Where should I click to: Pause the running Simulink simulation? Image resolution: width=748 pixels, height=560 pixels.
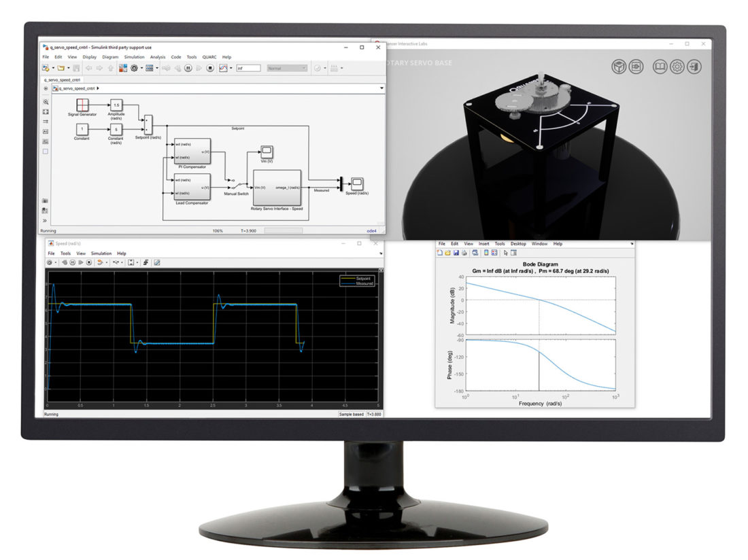pyautogui.click(x=188, y=68)
